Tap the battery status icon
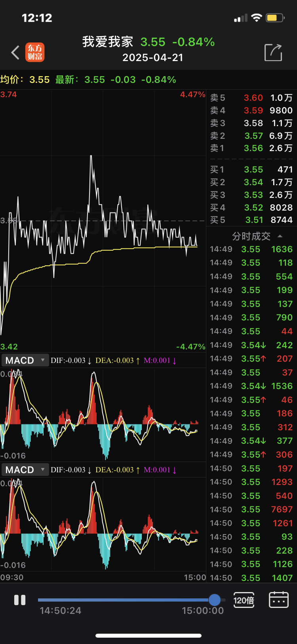Image resolution: width=297 pixels, height=644 pixels. point(276,18)
